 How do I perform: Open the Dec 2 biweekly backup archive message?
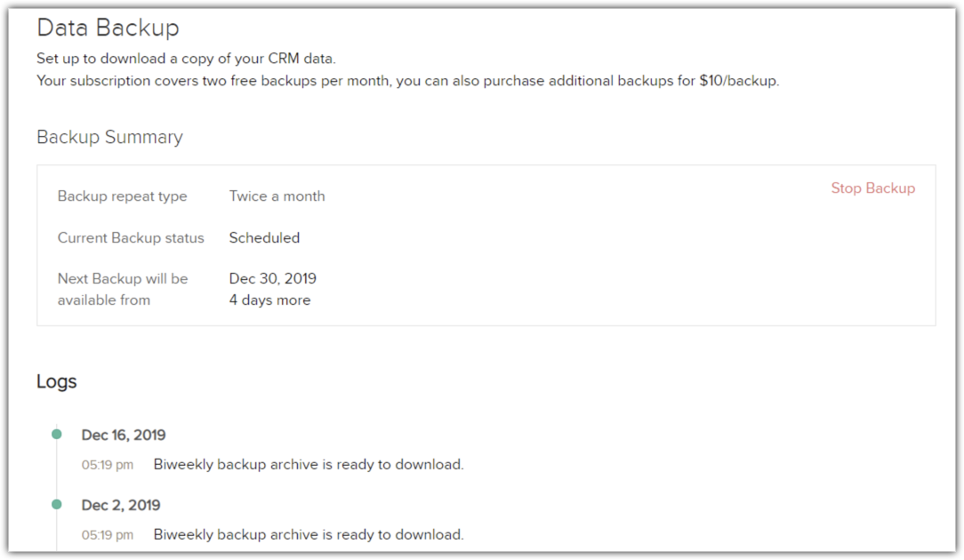[x=308, y=534]
